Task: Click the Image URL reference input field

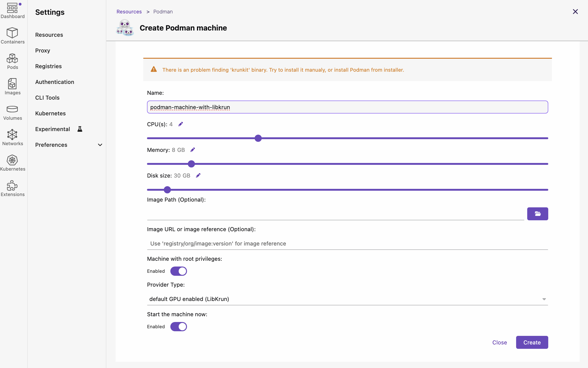Action: tap(347, 244)
